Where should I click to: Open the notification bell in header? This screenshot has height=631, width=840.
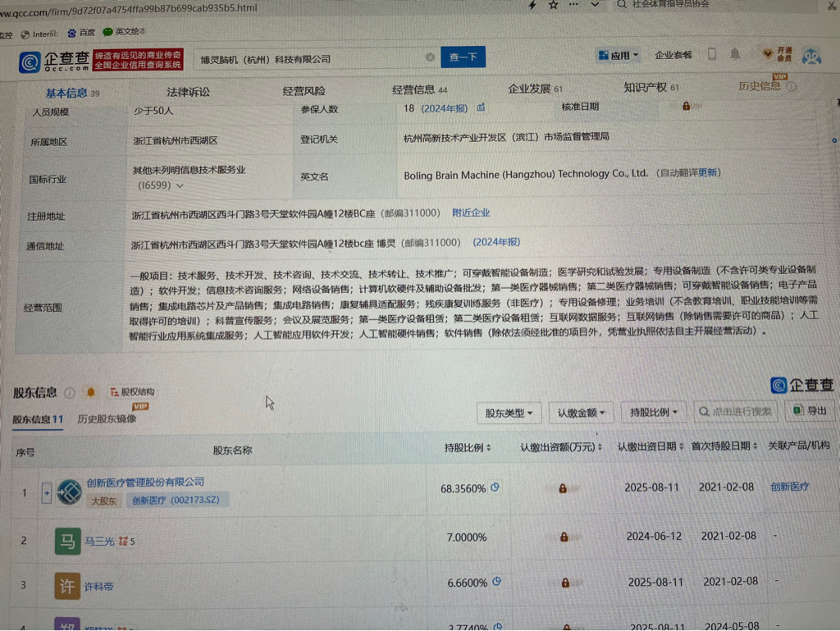point(735,53)
